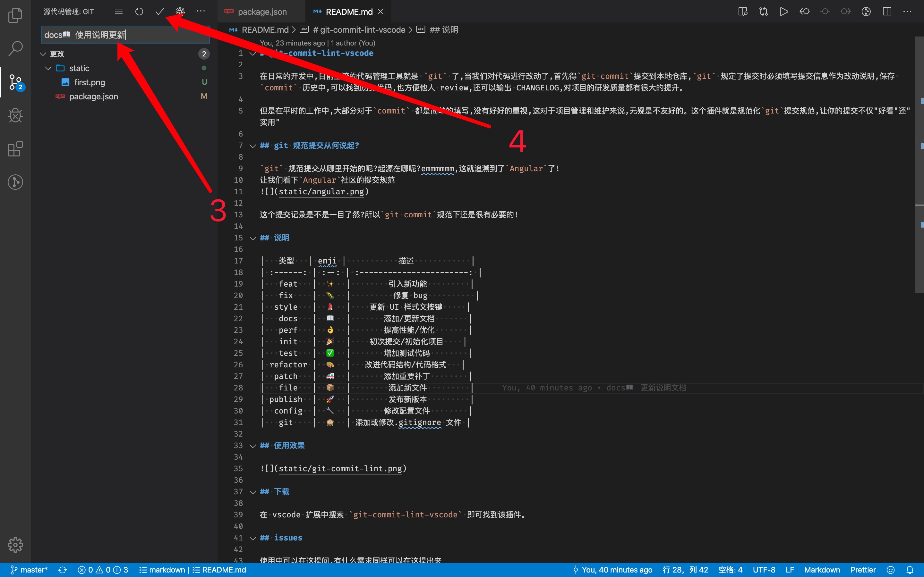Image resolution: width=924 pixels, height=577 pixels.
Task: Open the Explorer view in activity bar
Action: point(15,16)
